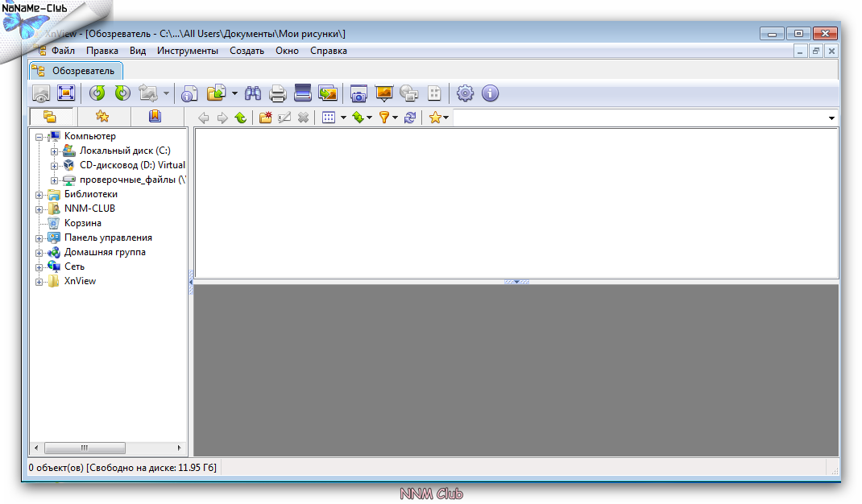
Task: Start screen capture with camera icon
Action: point(359,93)
